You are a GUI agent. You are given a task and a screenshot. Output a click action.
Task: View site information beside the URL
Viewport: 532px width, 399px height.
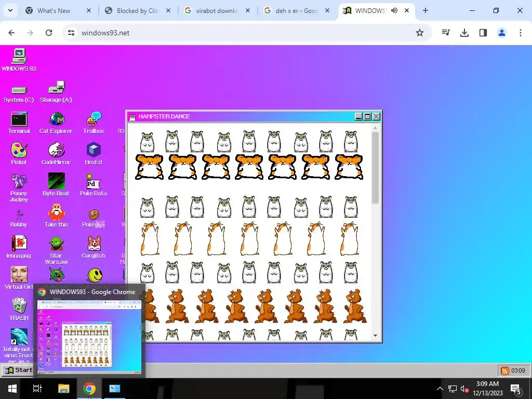point(71,33)
